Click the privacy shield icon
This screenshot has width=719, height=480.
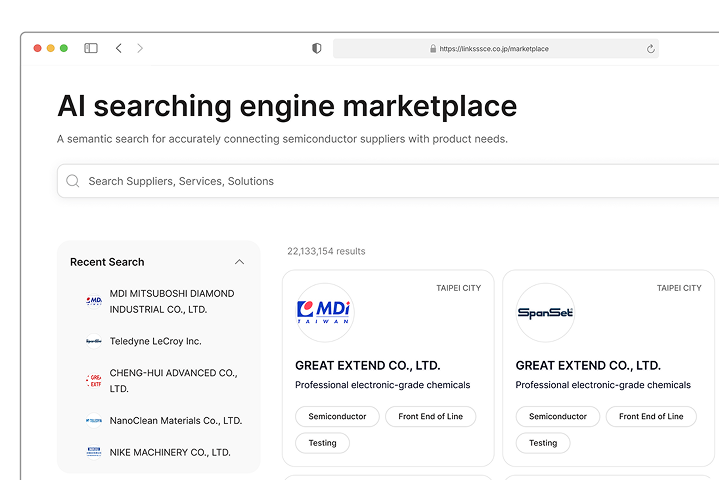(317, 48)
